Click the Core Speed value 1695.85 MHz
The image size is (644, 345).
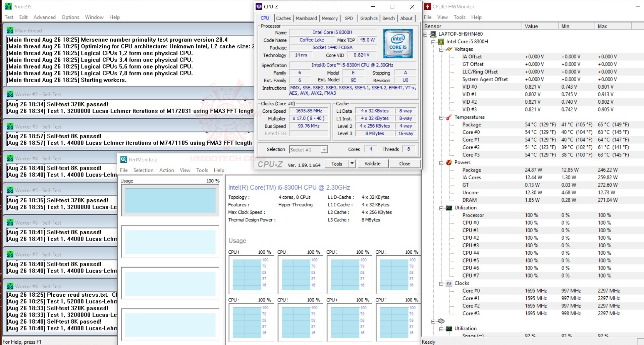point(309,111)
